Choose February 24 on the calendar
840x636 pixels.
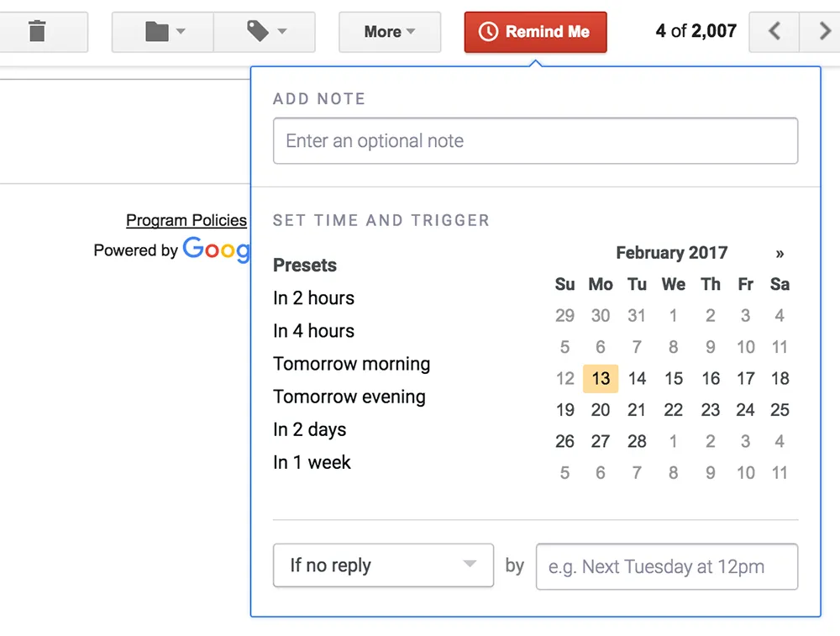pos(745,410)
